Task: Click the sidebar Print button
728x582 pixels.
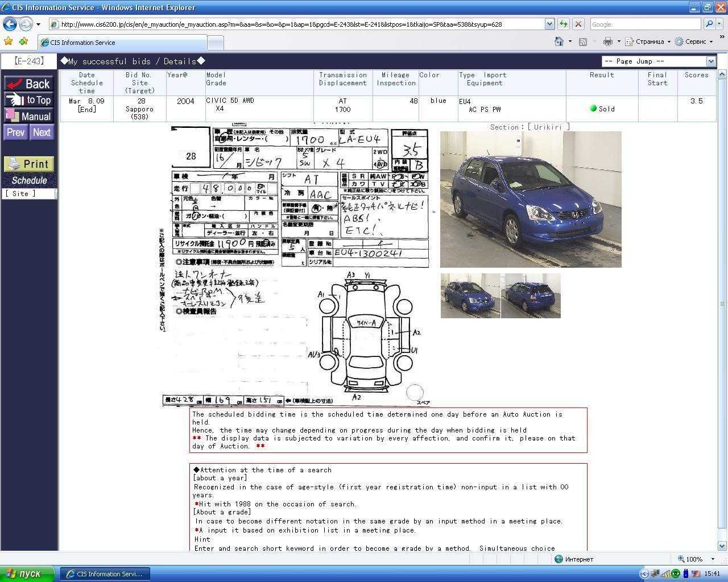Action: point(28,164)
